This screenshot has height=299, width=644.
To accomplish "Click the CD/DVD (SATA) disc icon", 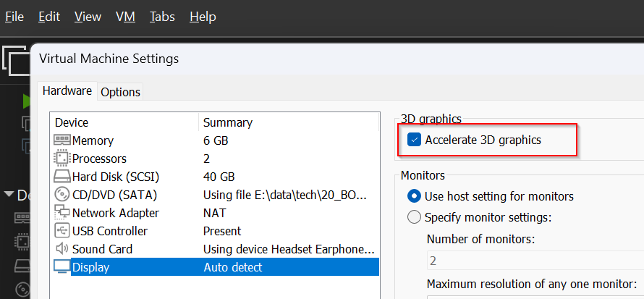I will [x=62, y=195].
